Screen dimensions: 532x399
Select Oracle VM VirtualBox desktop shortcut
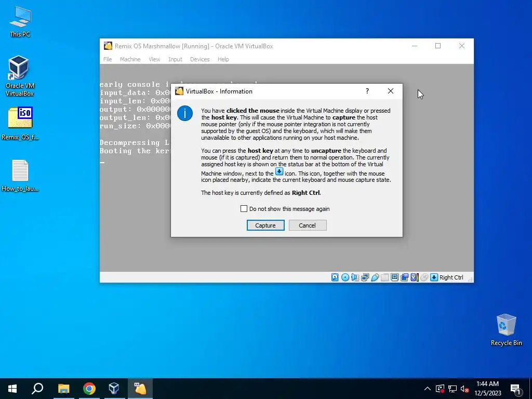[x=20, y=76]
